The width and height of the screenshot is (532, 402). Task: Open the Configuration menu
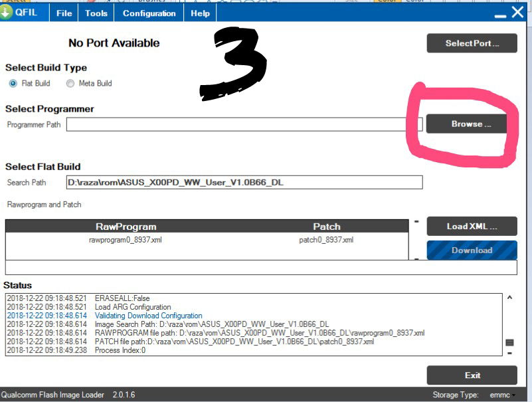[149, 13]
